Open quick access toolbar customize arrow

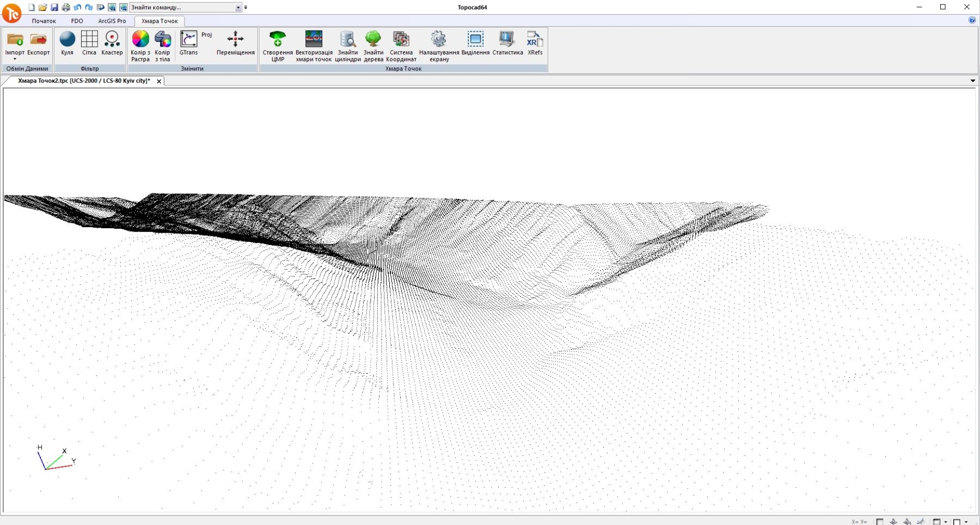(x=246, y=8)
